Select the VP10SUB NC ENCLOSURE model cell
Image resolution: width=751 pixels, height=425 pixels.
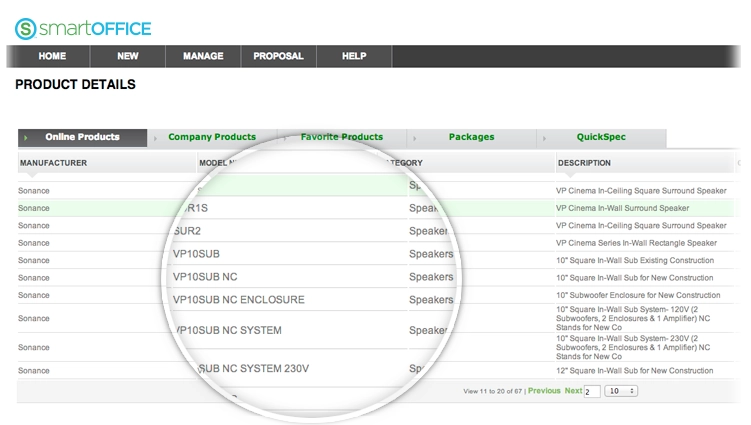tap(239, 300)
